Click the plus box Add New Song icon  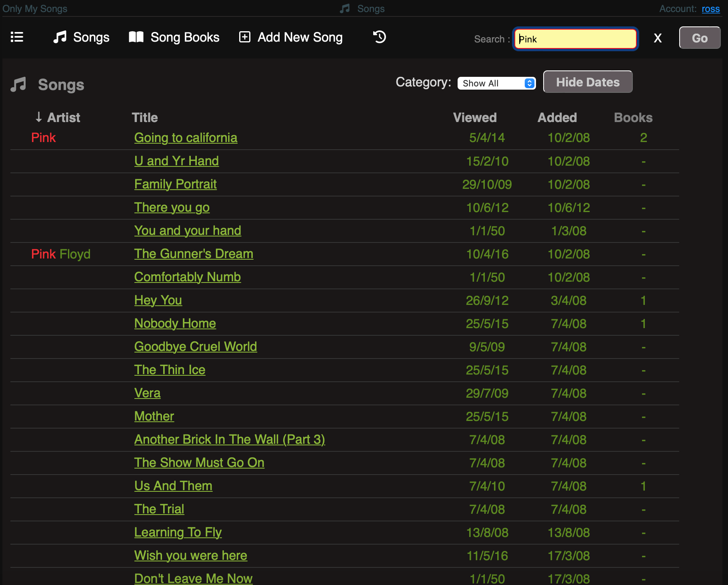(244, 37)
